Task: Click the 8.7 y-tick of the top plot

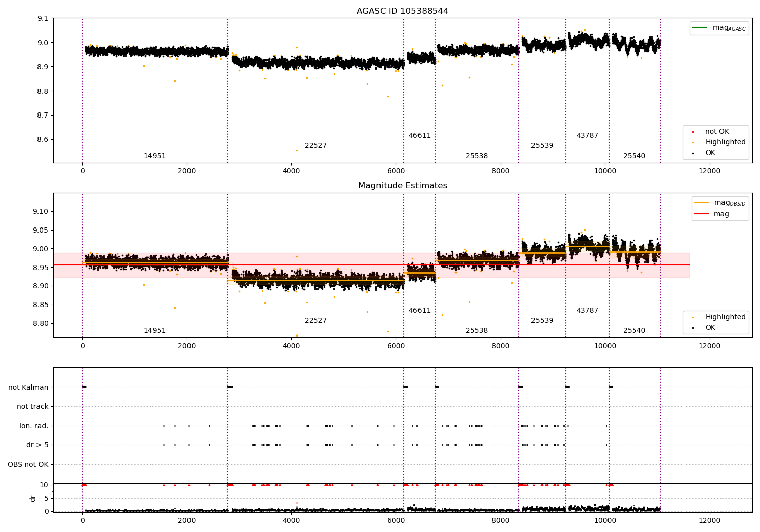Action: (43, 116)
